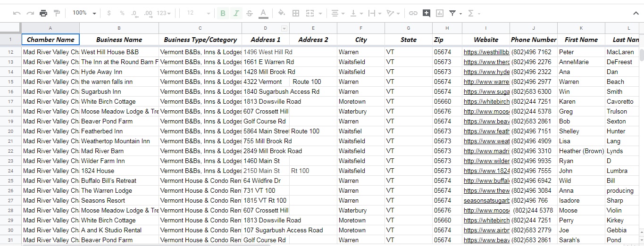This screenshot has width=644, height=246.
Task: Select the paint format tool
Action: click(57, 13)
